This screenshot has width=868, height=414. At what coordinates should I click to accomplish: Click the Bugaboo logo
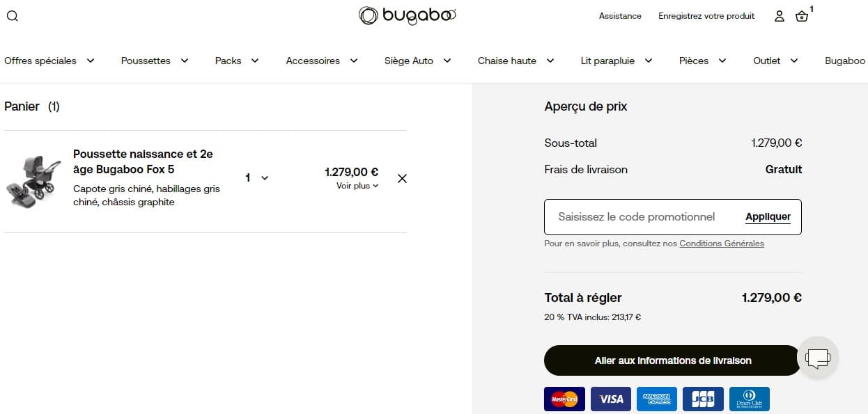coord(407,15)
